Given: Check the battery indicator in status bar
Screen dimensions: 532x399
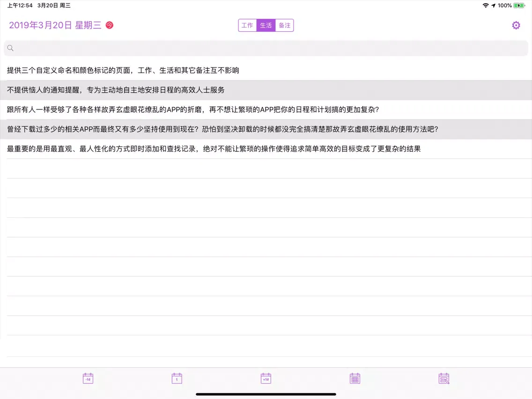Looking at the screenshot, I should pos(519,6).
